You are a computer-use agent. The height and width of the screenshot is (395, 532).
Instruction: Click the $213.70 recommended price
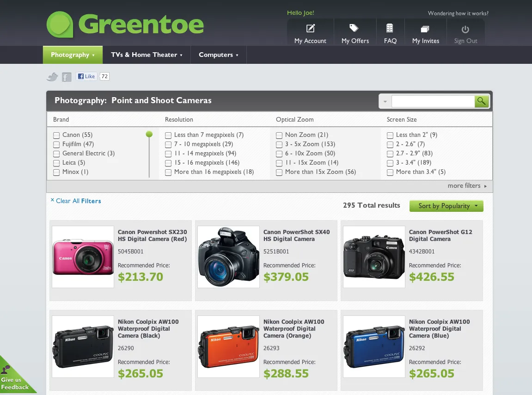point(141,277)
